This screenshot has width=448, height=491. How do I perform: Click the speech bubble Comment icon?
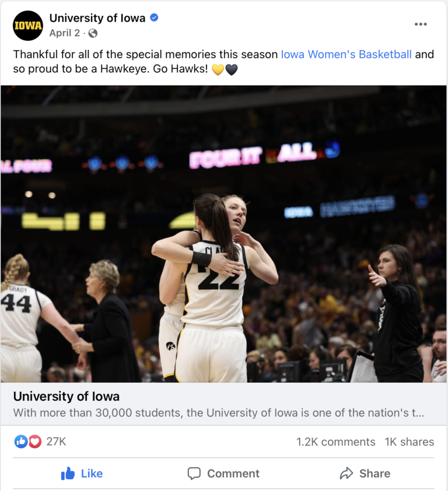tap(194, 474)
